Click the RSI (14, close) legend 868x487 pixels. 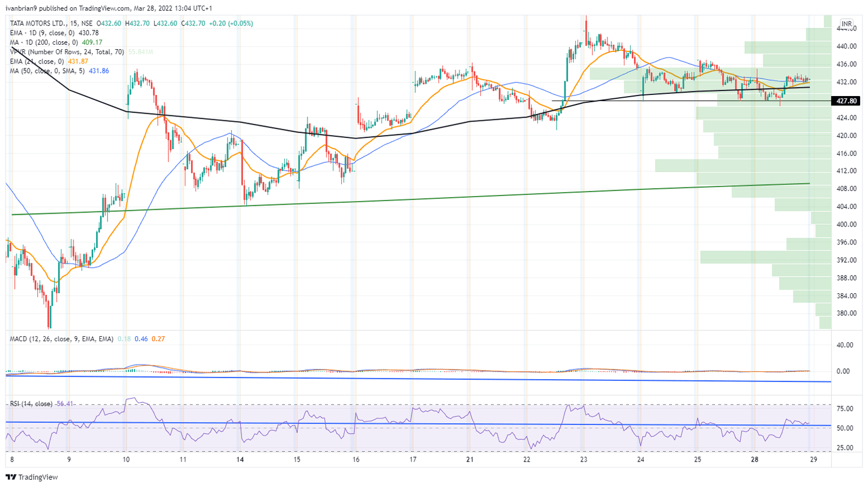click(x=42, y=404)
